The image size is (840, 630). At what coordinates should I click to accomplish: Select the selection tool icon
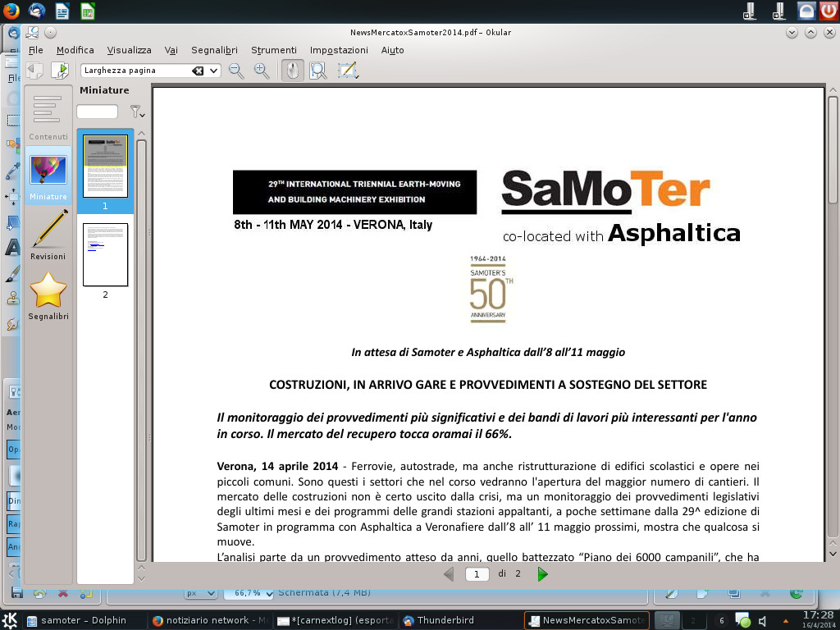tap(348, 71)
